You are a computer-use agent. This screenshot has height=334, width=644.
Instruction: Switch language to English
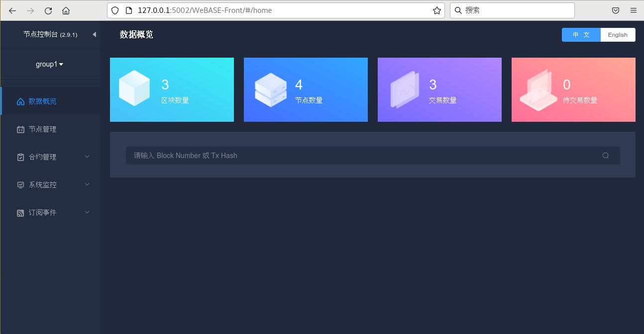618,35
